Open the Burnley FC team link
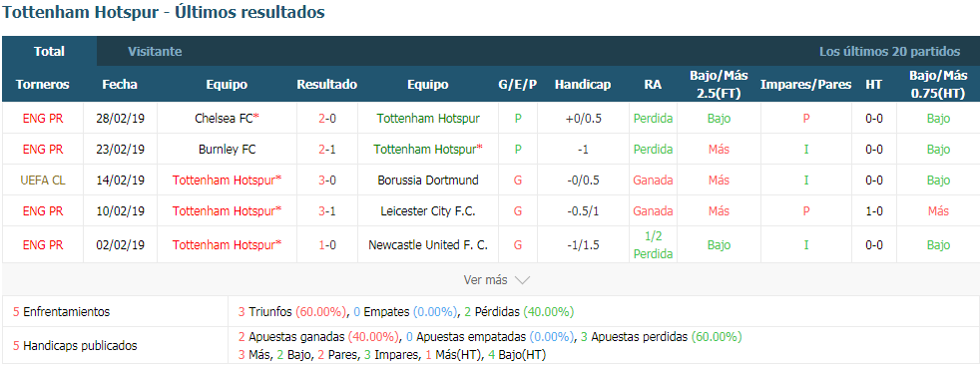The height and width of the screenshot is (366, 980). [227, 150]
